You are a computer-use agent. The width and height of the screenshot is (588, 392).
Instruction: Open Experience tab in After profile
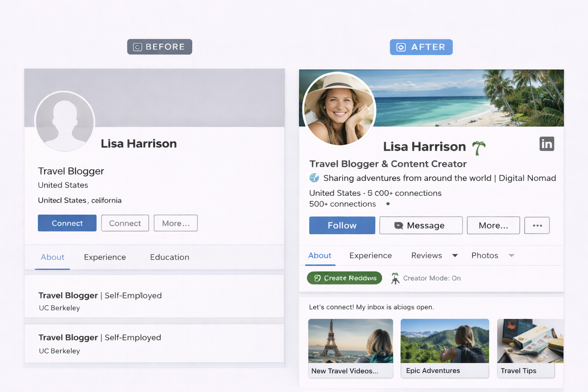click(x=370, y=256)
